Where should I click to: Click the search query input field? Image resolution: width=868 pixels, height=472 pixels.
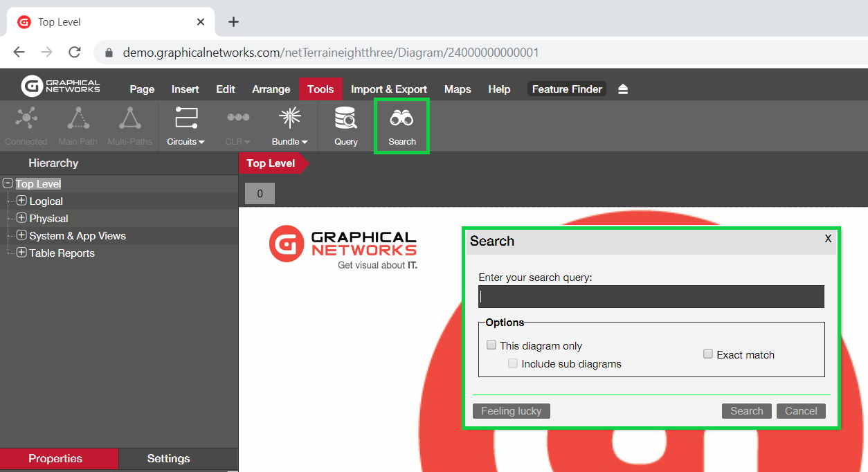click(x=651, y=296)
